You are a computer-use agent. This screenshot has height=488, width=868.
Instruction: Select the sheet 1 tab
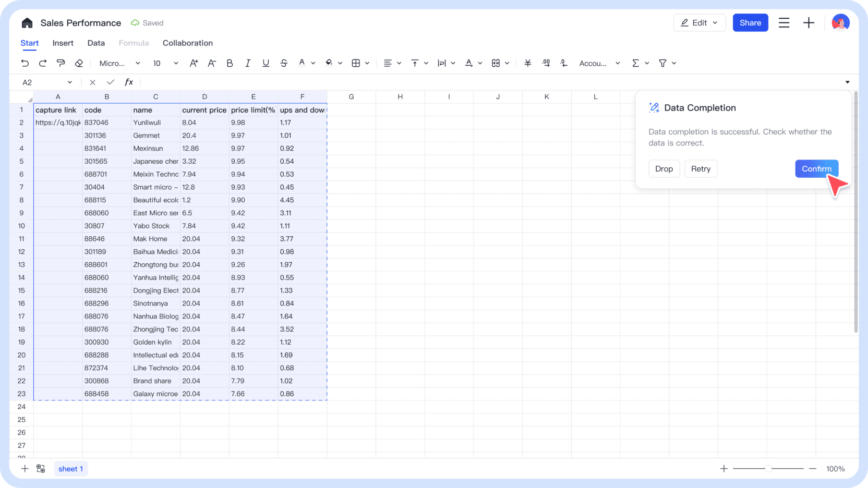tap(71, 469)
